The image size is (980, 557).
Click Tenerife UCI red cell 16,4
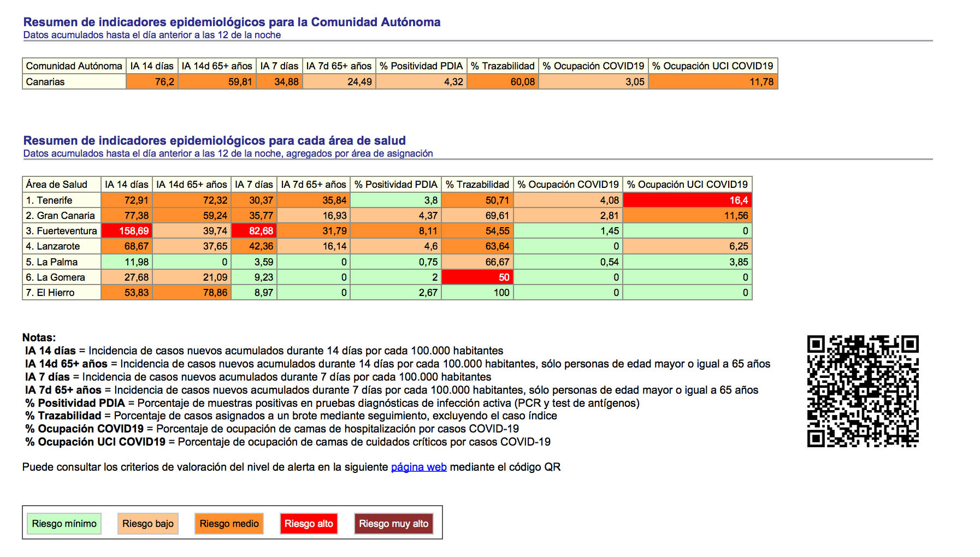687,200
